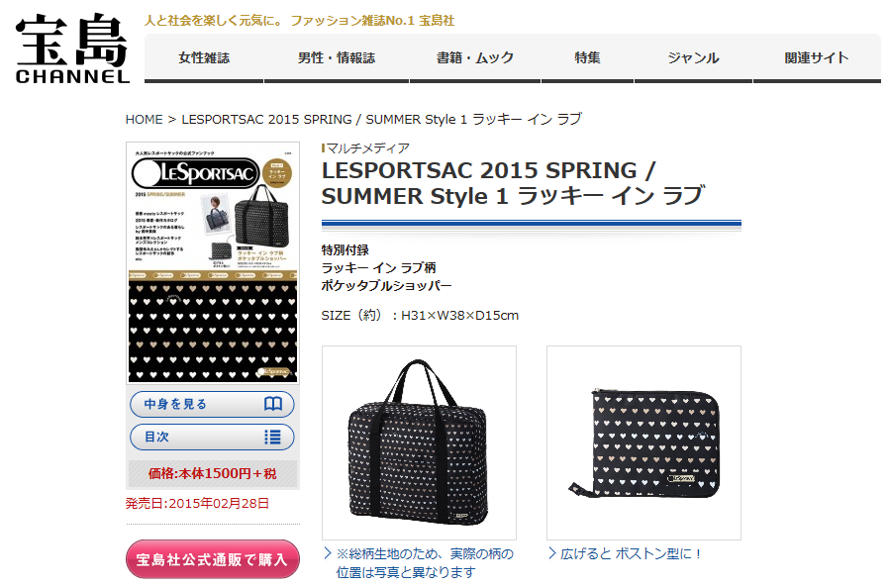
Task: Click the chevron arrow before ※総柄生地のため caption
Action: tap(328, 553)
